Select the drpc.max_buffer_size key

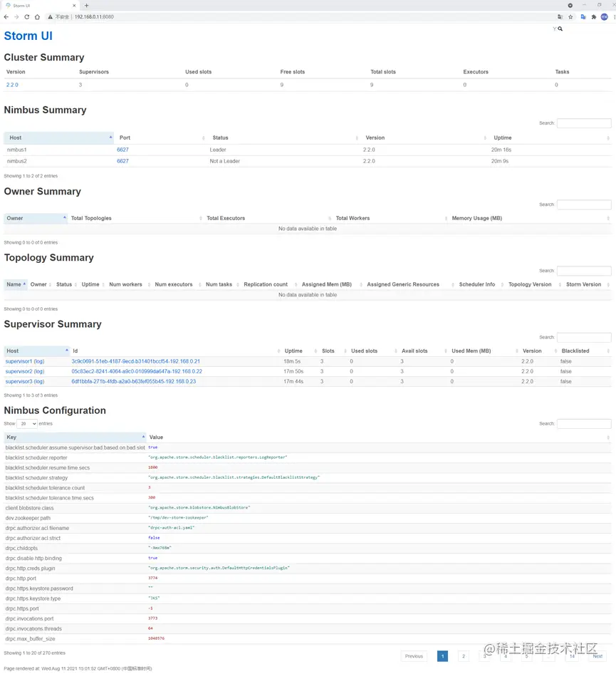(x=30, y=639)
